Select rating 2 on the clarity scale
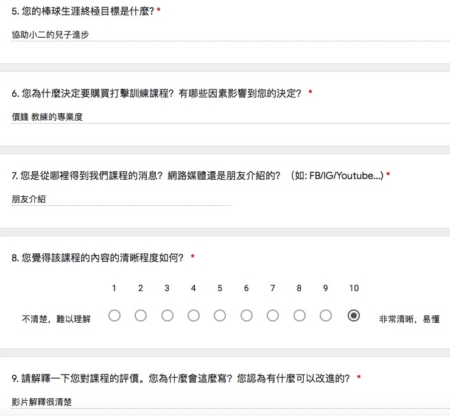 coord(141,315)
